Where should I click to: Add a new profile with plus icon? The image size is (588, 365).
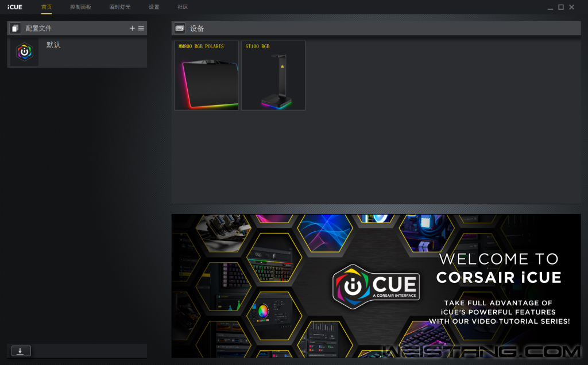132,29
